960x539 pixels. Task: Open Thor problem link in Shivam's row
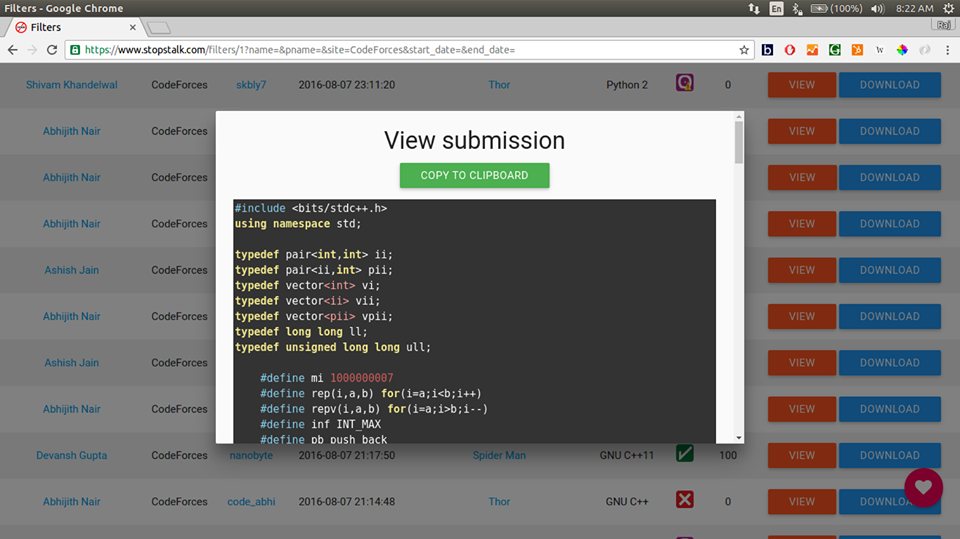[x=499, y=85]
